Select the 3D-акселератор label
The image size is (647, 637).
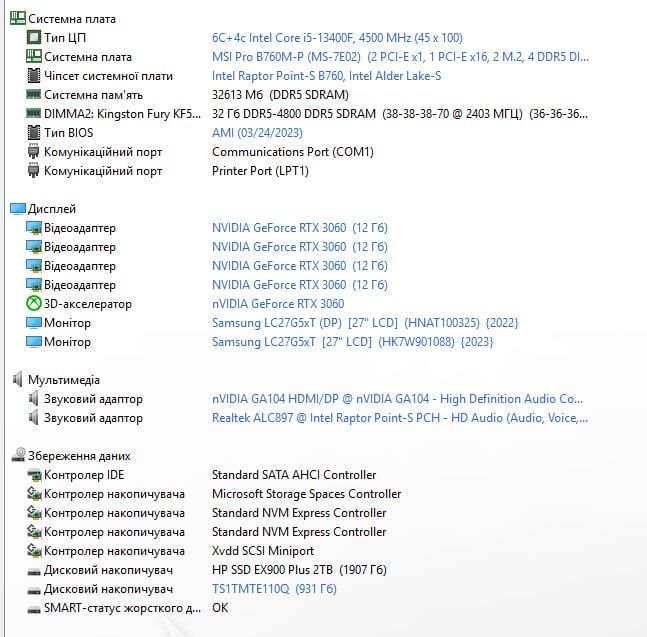[x=88, y=304]
